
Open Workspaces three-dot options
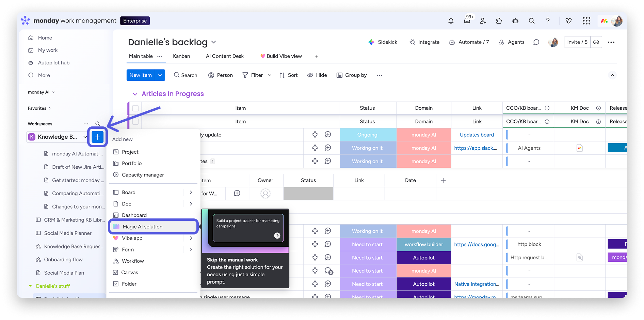[x=86, y=124]
